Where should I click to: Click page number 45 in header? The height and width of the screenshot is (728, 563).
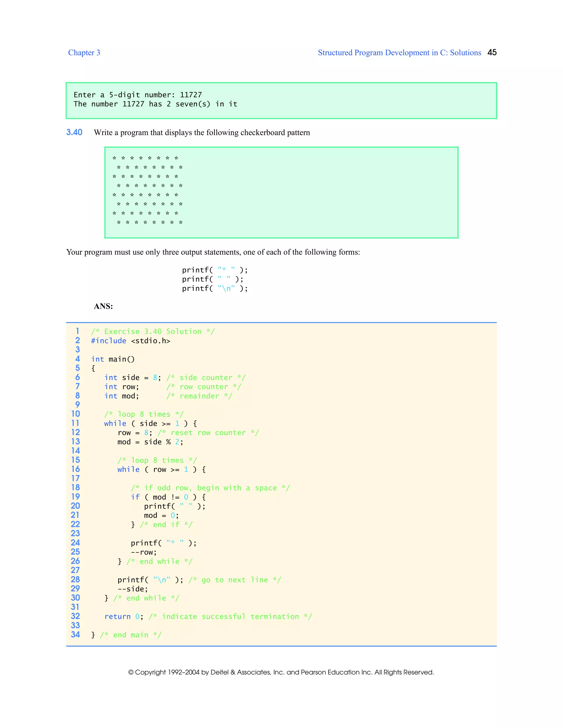pos(492,52)
